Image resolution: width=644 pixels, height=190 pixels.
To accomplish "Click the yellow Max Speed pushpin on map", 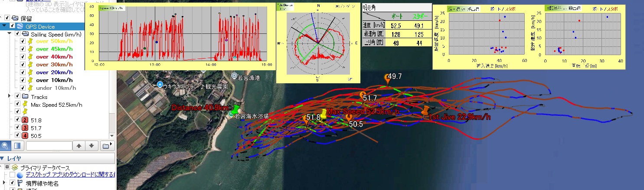I will [323, 114].
